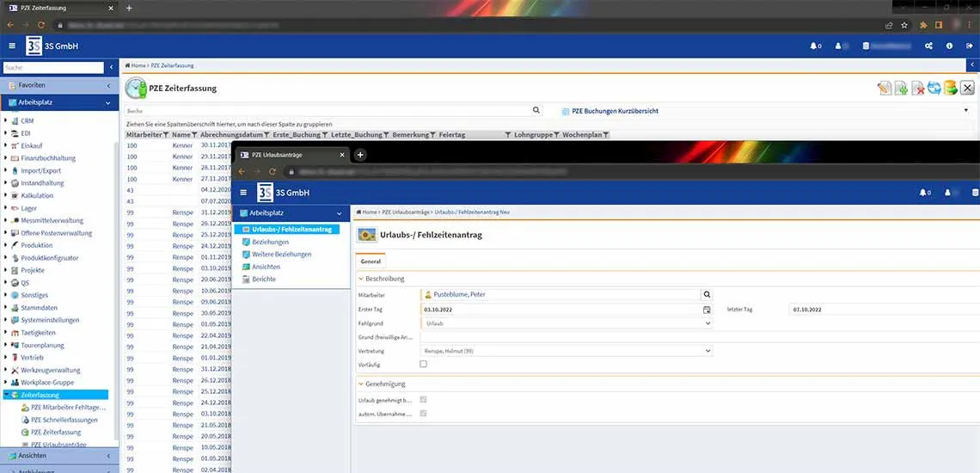Expand the CRM tree node

5,121
